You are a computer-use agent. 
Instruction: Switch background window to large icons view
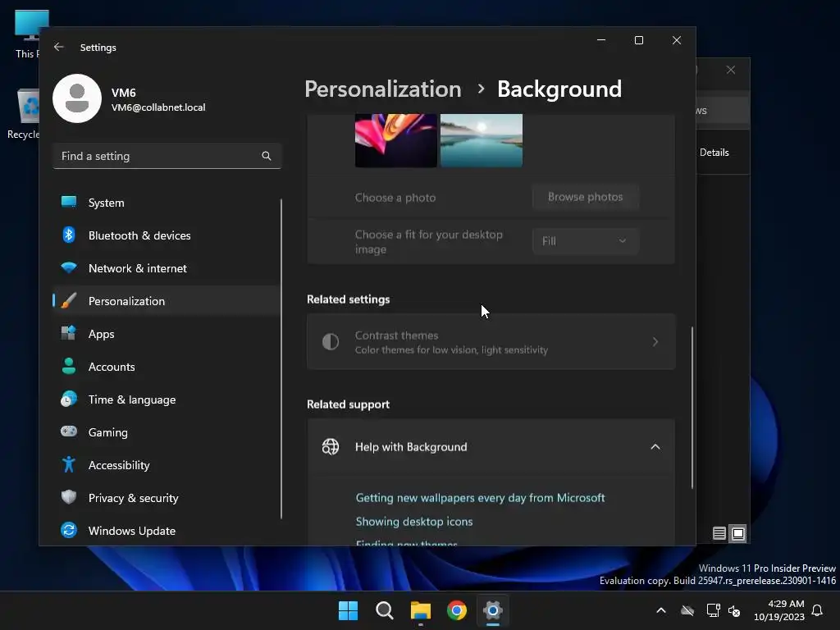pos(738,533)
